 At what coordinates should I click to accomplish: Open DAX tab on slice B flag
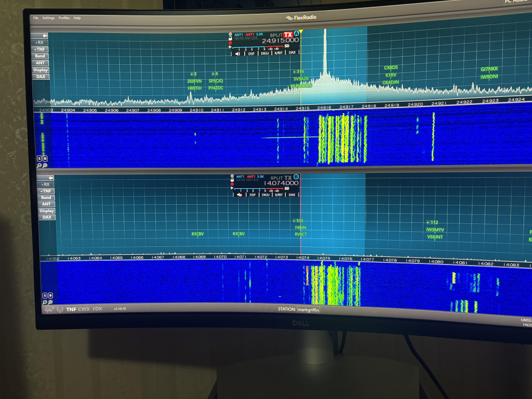pyautogui.click(x=292, y=195)
